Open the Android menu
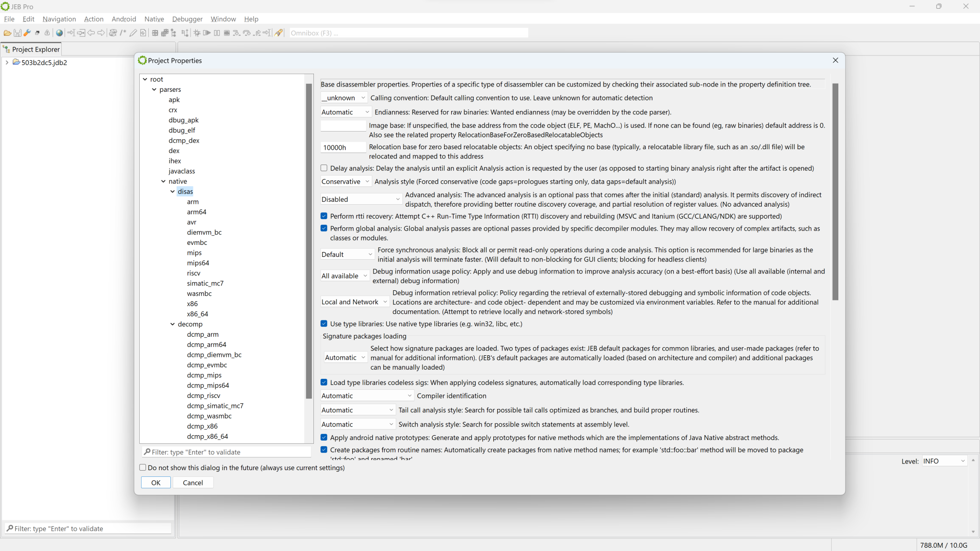This screenshot has width=980, height=551. coord(124,19)
